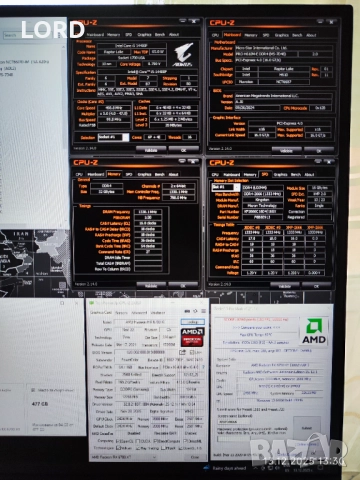Viewport: 360px width, 480px height.
Task: Save the BIOS with the GPU-Z export icon
Action: (x=182, y=352)
